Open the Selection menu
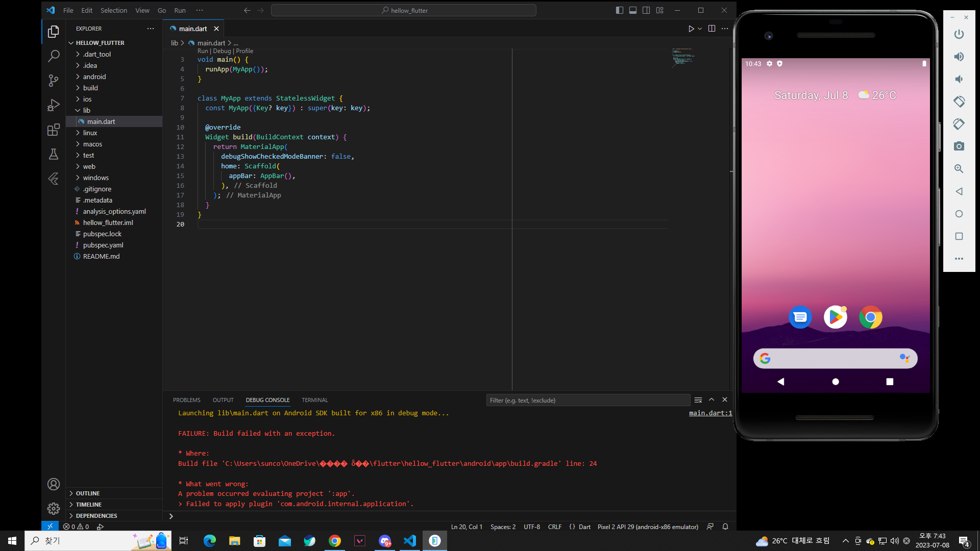Image resolution: width=980 pixels, height=551 pixels. pos(114,10)
